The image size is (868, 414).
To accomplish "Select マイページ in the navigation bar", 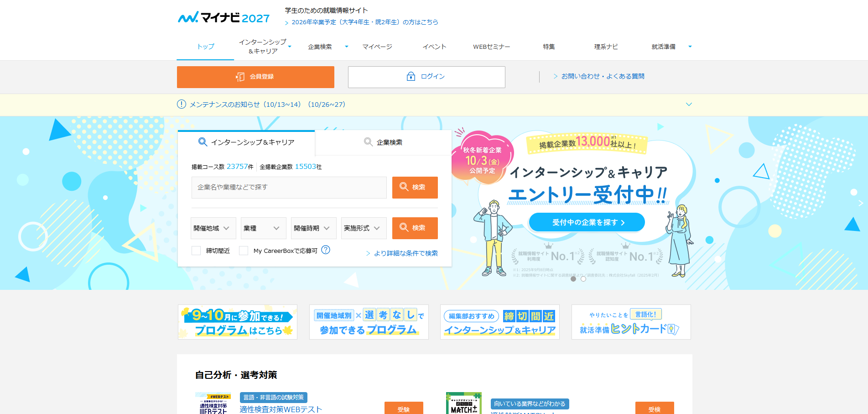I will tap(377, 46).
